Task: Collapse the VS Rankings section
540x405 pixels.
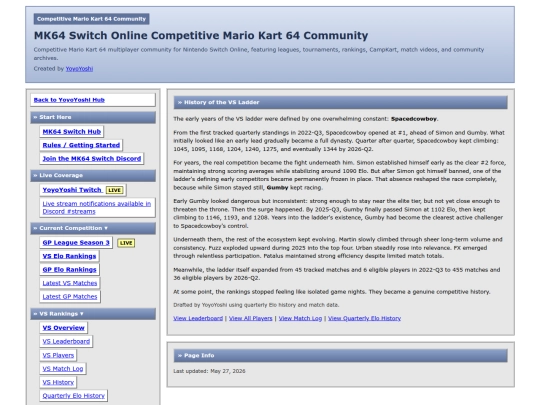Action: (x=93, y=314)
